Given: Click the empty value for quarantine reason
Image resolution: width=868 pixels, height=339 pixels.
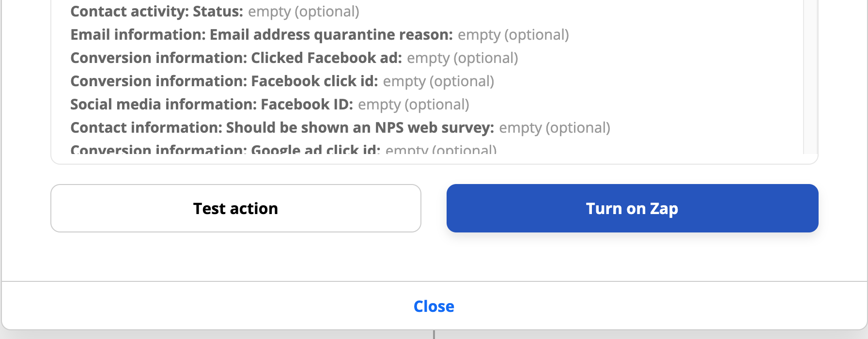Looking at the screenshot, I should tap(513, 35).
